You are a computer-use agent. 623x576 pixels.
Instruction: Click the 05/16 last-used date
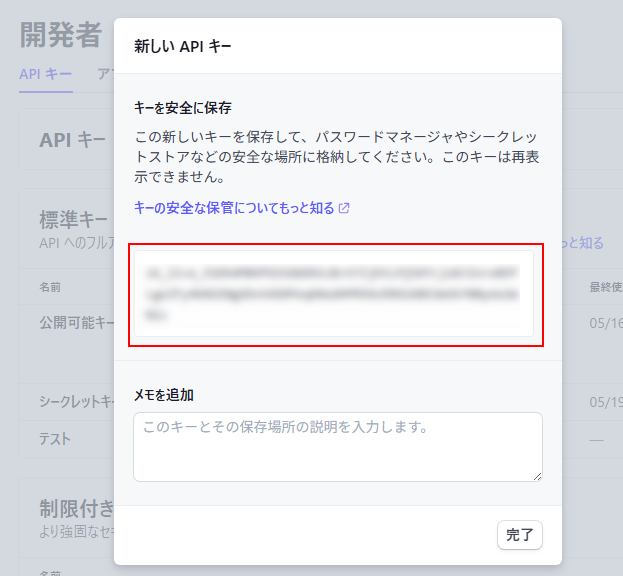pos(605,324)
